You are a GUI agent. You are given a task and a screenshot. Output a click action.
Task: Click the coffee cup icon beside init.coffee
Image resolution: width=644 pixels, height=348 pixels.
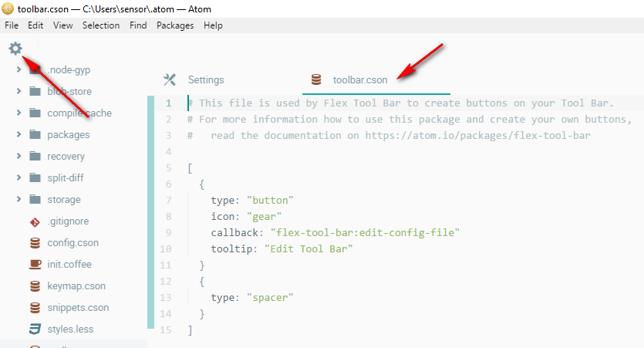(35, 264)
